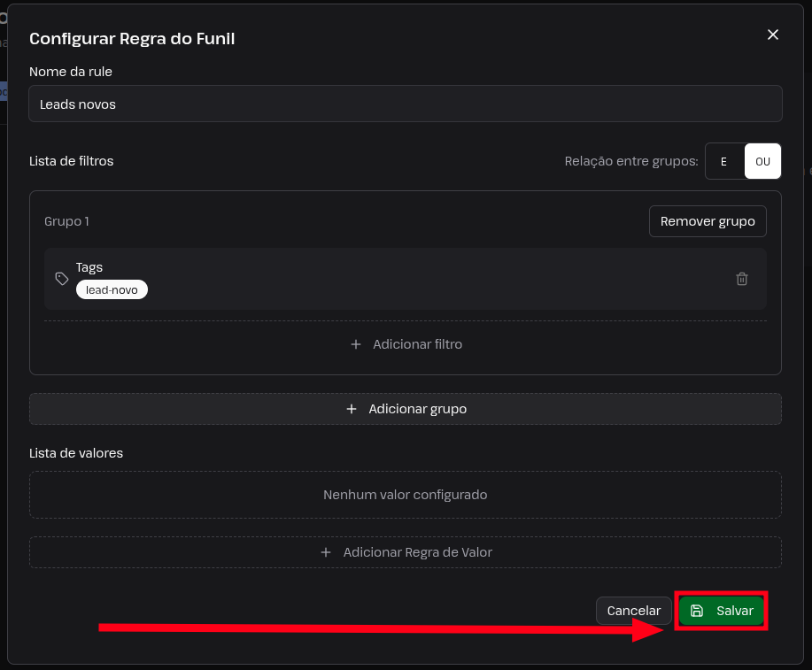
Task: Click the Cancelar button
Action: pyautogui.click(x=633, y=611)
